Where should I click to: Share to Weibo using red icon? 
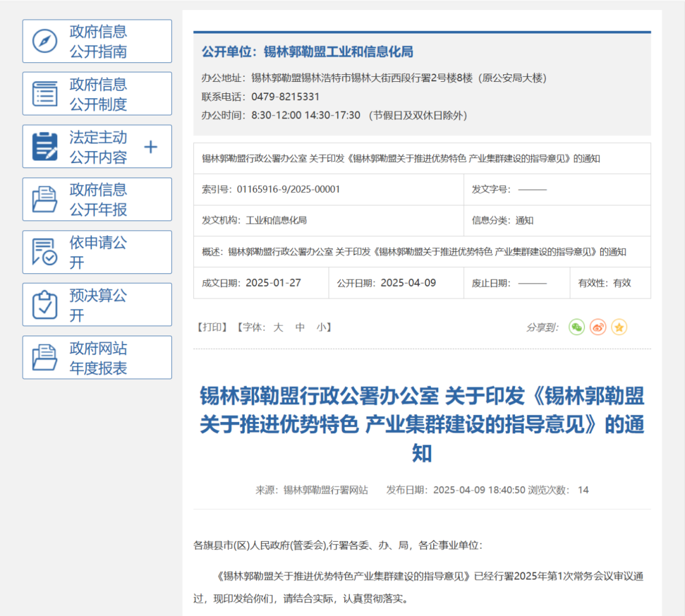tap(598, 327)
